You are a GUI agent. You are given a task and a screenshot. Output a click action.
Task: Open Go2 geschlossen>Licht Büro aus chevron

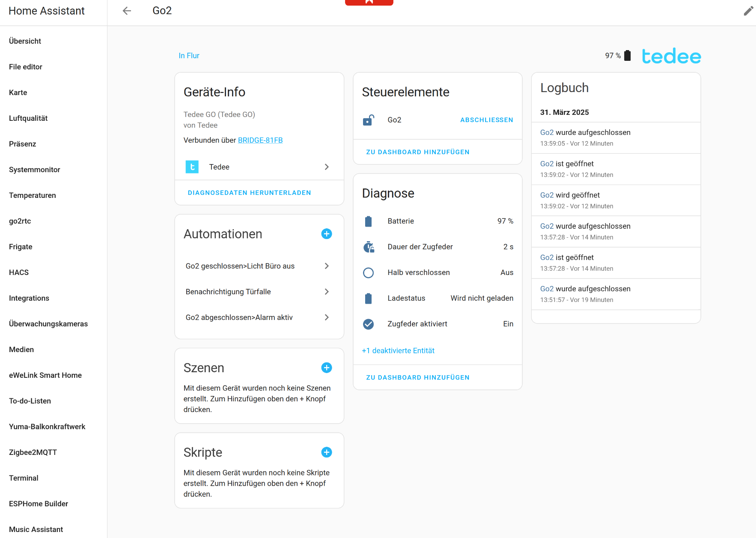pyautogui.click(x=327, y=266)
